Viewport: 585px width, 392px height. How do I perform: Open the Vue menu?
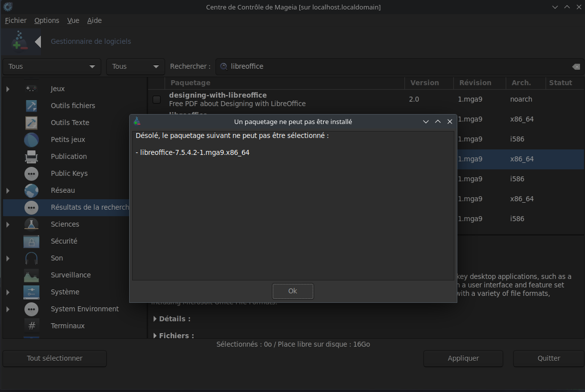(73, 20)
